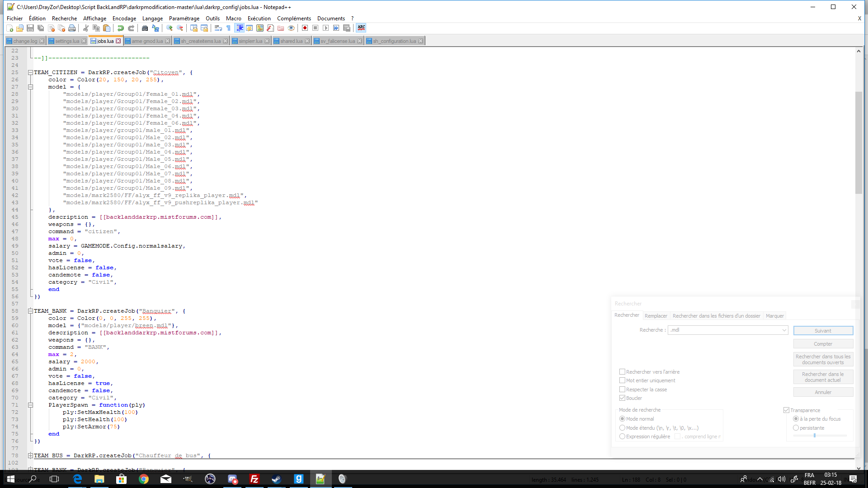Expand the TEAM_BUS fold marker at line 78
Viewport: 868px width, 488px height.
tap(30, 455)
